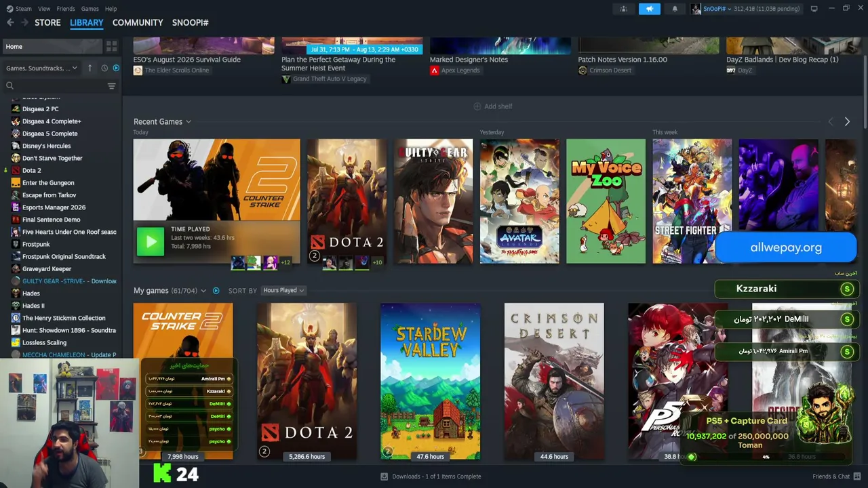Image resolution: width=868 pixels, height=488 pixels.
Task: Click the DayZ game icon under news
Action: tap(730, 70)
